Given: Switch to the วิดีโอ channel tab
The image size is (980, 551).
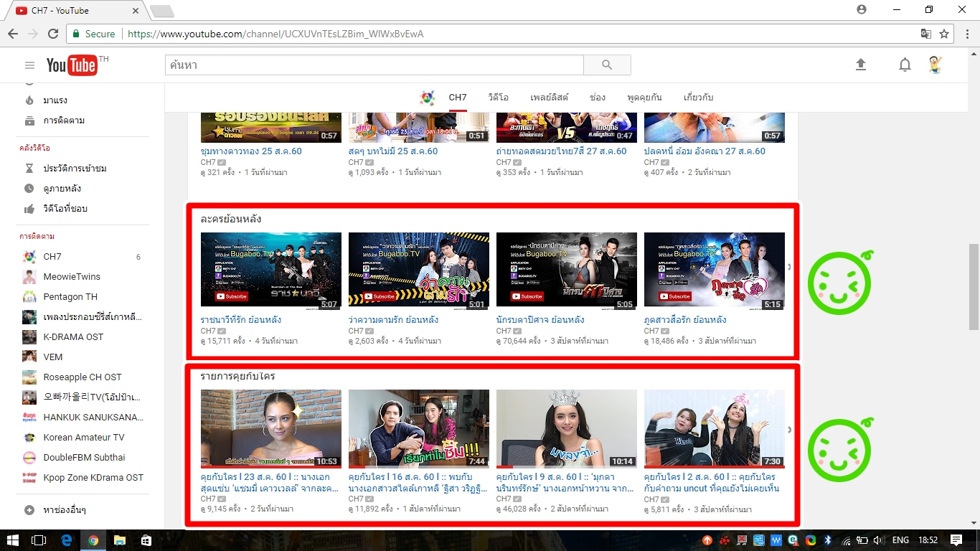Looking at the screenshot, I should click(498, 98).
